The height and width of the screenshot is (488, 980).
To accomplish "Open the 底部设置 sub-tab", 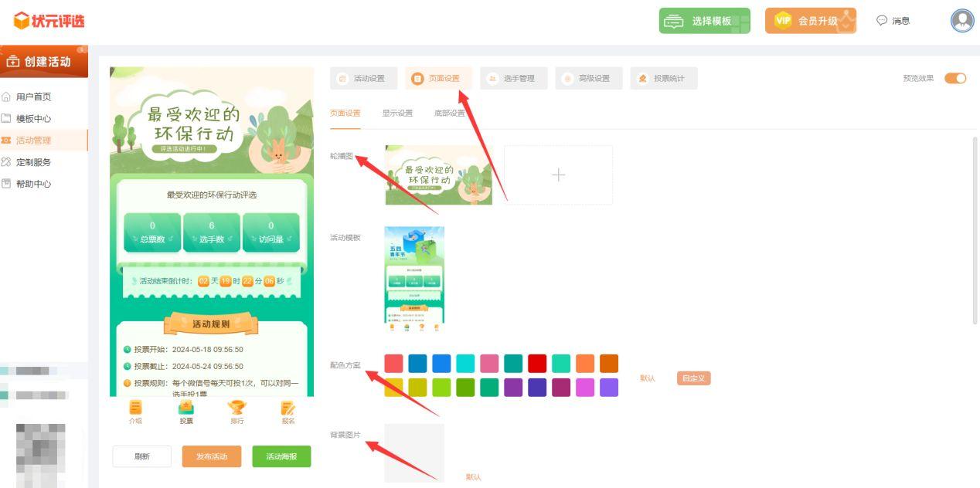I will (450, 112).
